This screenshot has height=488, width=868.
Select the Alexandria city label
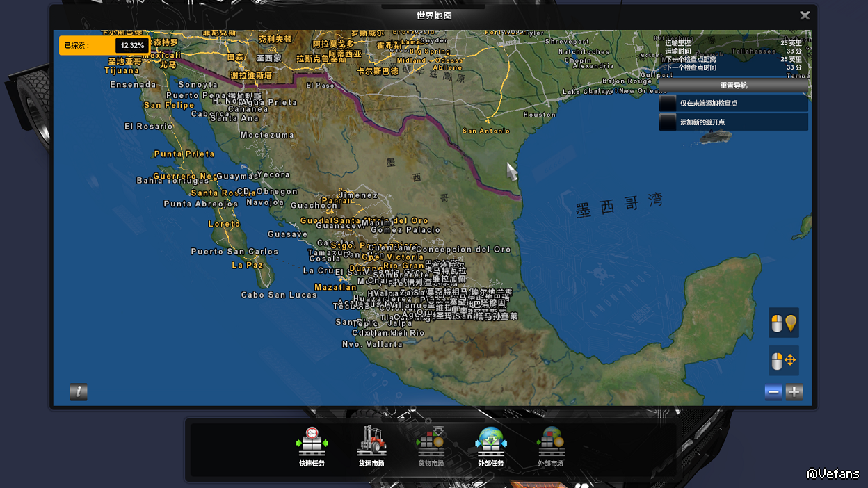click(x=593, y=67)
